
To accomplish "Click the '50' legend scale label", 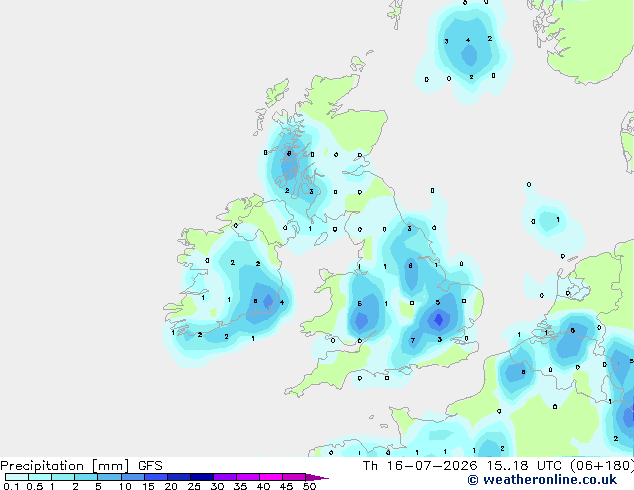I will (309, 486).
